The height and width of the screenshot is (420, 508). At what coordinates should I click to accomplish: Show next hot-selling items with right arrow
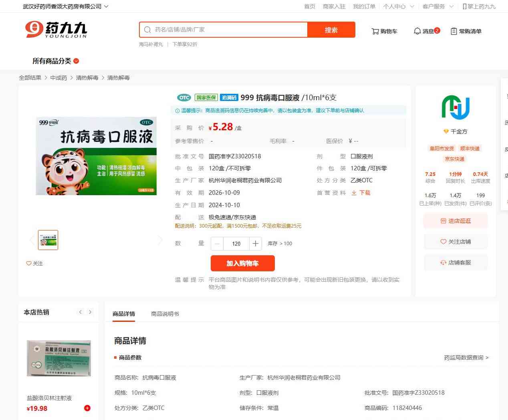90,312
